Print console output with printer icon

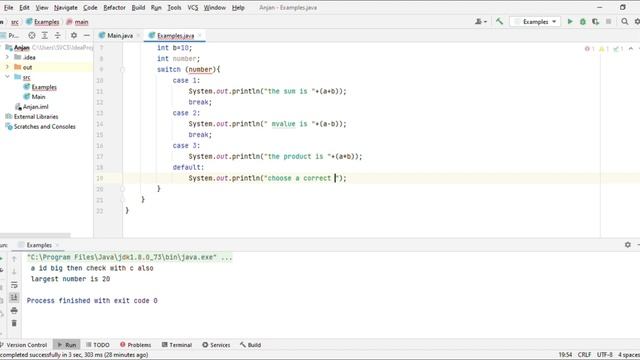14,311
